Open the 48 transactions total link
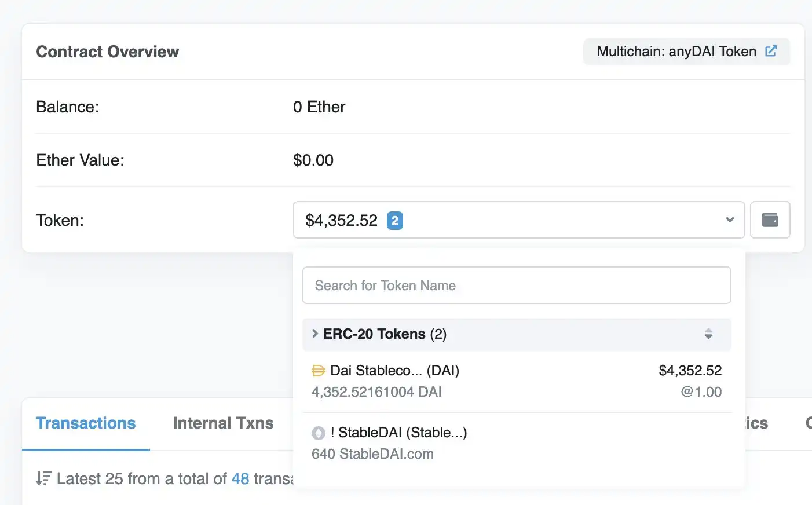Viewport: 812px width, 505px height. [x=240, y=479]
